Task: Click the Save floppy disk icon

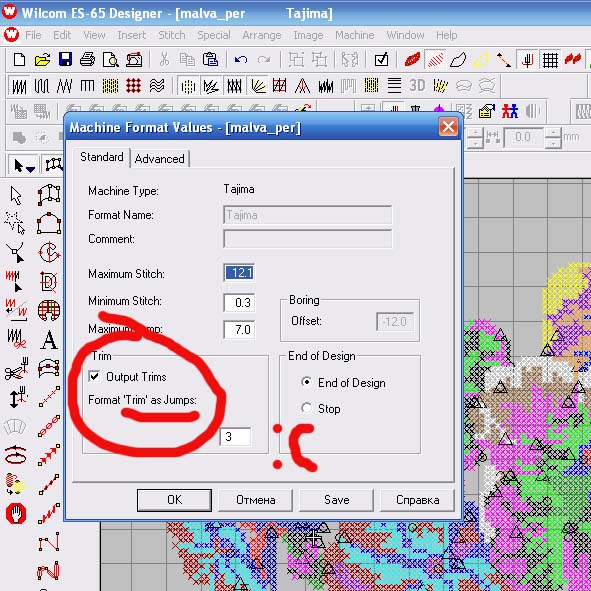Action: point(65,60)
